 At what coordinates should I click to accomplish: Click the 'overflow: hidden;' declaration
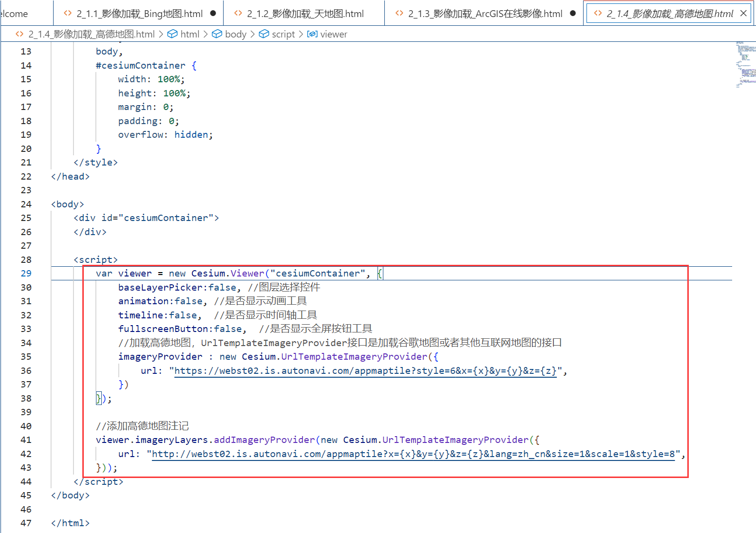(x=166, y=135)
